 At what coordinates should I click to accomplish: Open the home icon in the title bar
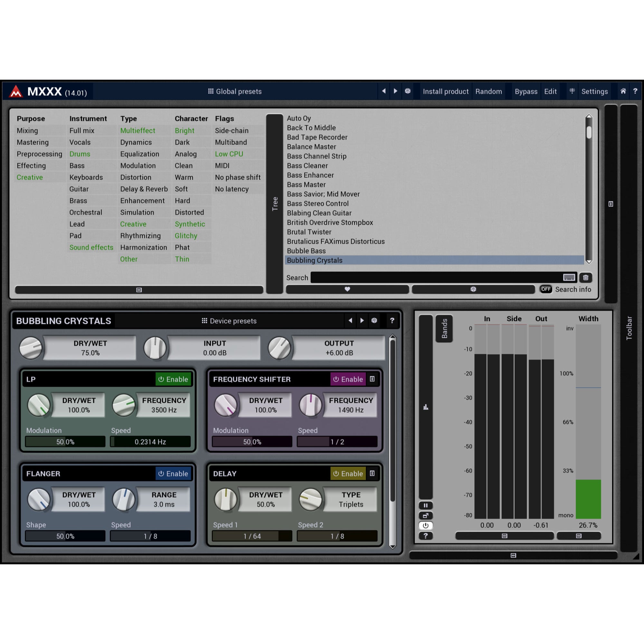623,91
